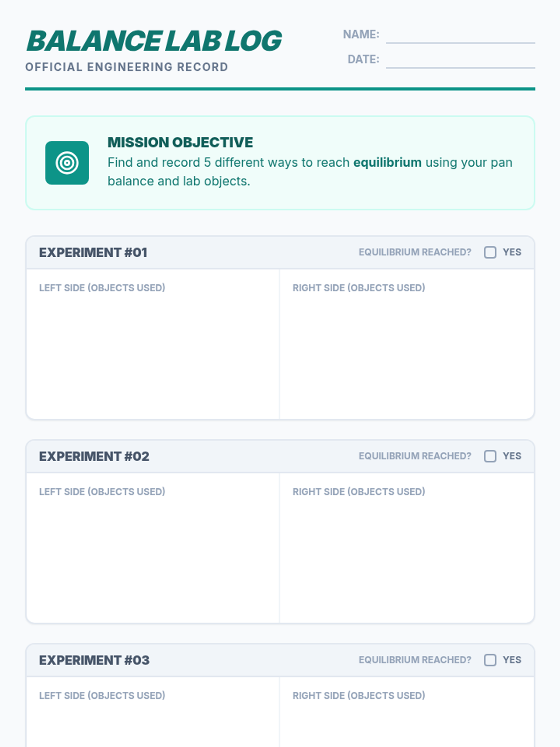
Task: Click the Balance Lab Log title
Action: coord(154,41)
